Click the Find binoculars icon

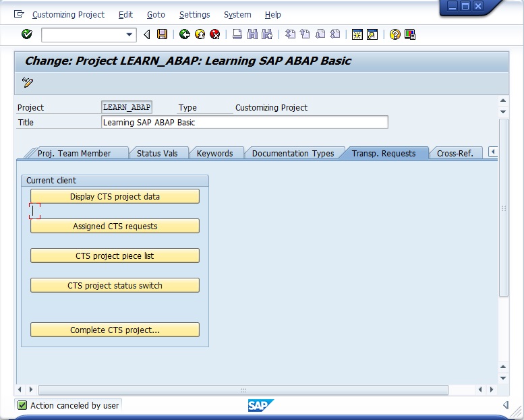click(x=252, y=34)
